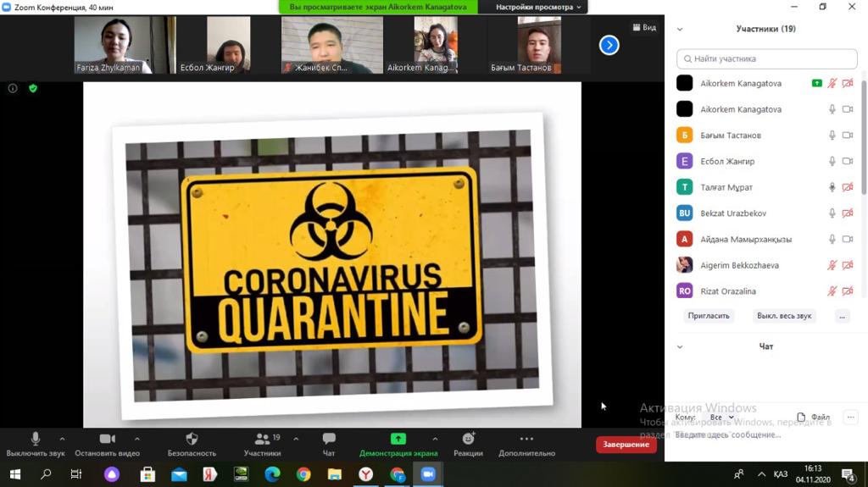868x487 pixels.
Task: Click the green sharing notification banner
Action: pos(379,7)
